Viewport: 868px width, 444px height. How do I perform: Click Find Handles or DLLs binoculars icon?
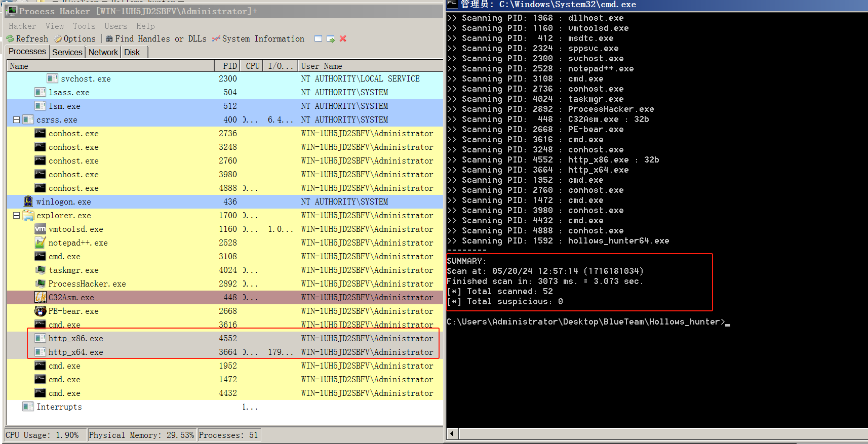tap(109, 39)
